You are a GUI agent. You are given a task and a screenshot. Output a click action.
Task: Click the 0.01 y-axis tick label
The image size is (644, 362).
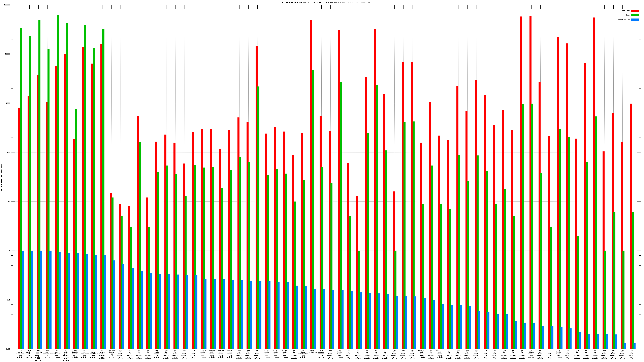(8, 349)
